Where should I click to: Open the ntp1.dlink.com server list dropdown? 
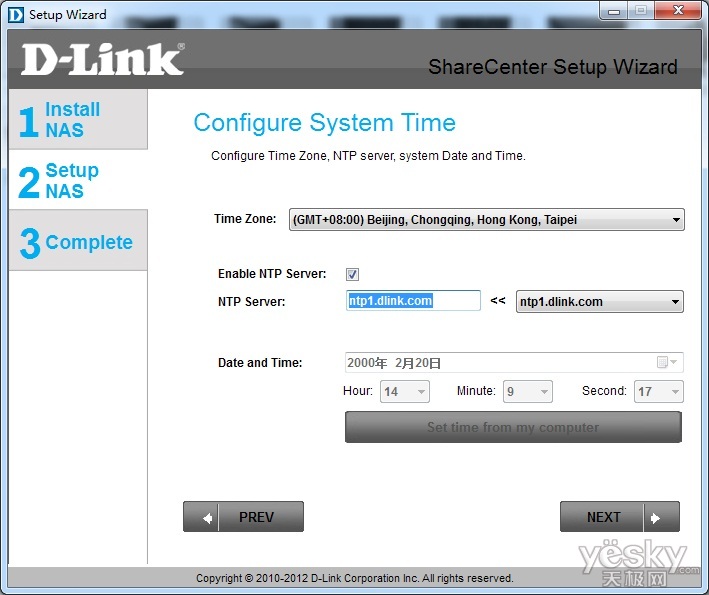(x=600, y=302)
